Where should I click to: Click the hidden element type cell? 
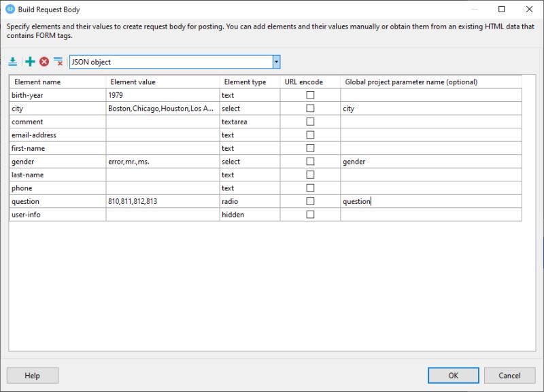(250, 215)
